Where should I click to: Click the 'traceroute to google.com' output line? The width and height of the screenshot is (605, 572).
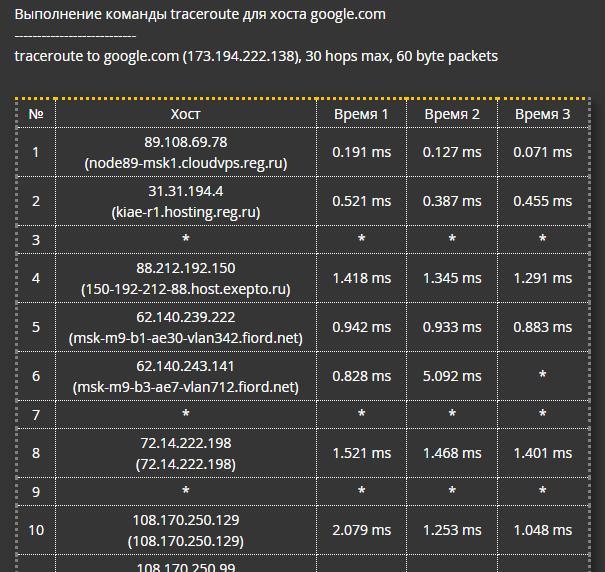[x=256, y=56]
